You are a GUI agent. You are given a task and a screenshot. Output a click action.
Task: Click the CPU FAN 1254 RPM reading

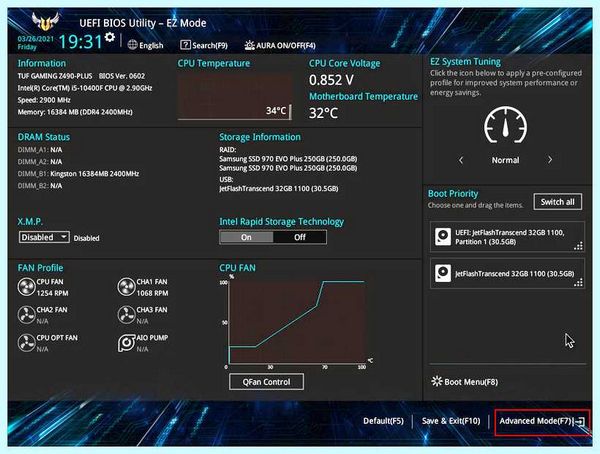(x=52, y=293)
